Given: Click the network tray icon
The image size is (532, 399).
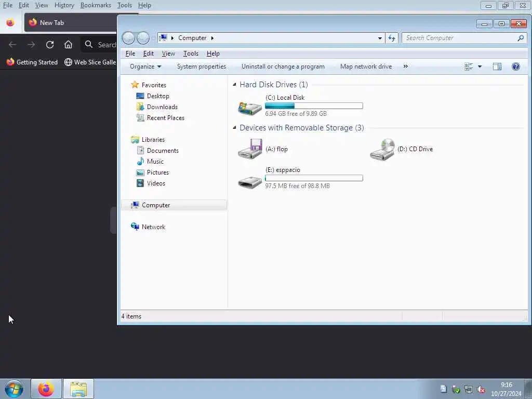Looking at the screenshot, I should (469, 390).
